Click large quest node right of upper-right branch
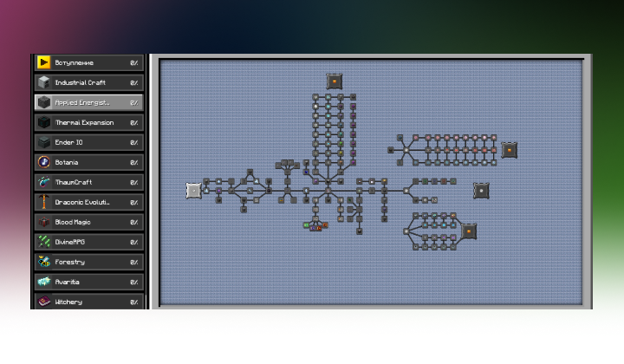Screen dimensions: 624x364 (x=510, y=149)
